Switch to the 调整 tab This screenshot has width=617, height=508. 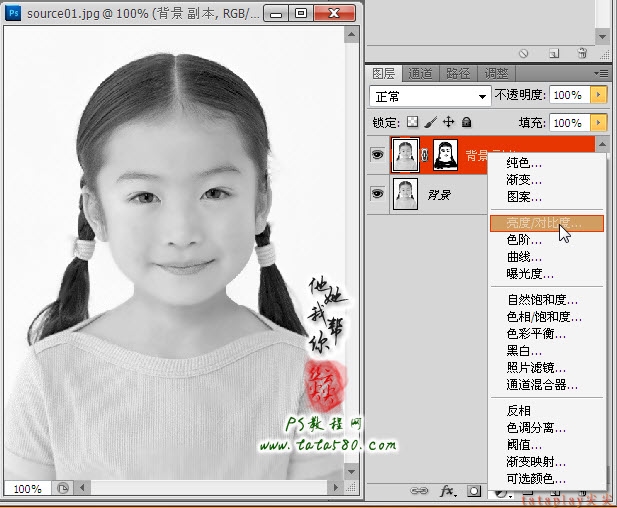coord(496,74)
